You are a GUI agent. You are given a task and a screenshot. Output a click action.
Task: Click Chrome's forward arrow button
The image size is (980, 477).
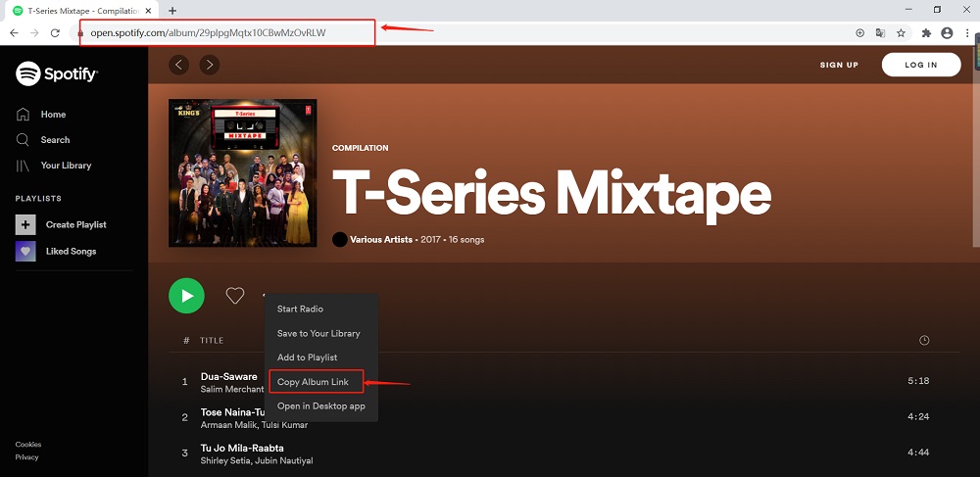(34, 33)
